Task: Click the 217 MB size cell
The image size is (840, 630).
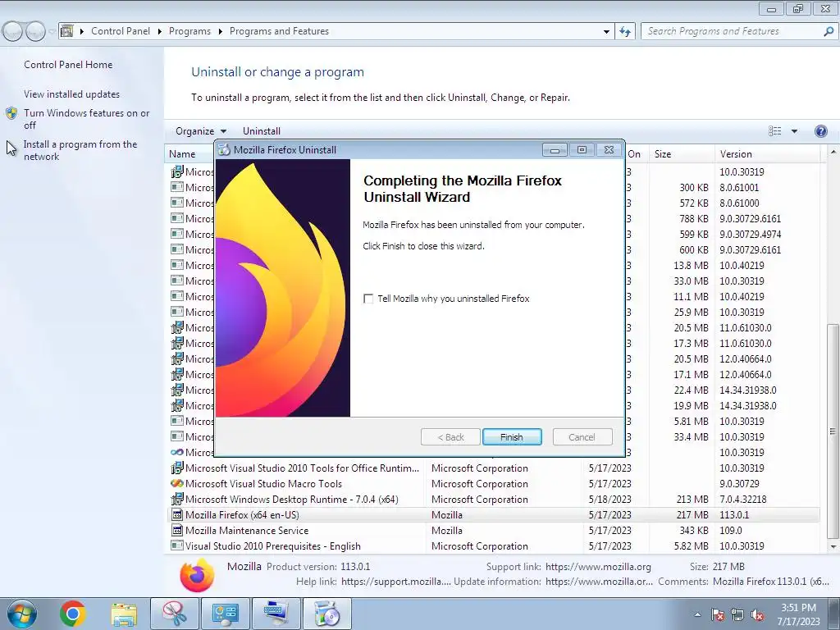Action: tap(692, 515)
